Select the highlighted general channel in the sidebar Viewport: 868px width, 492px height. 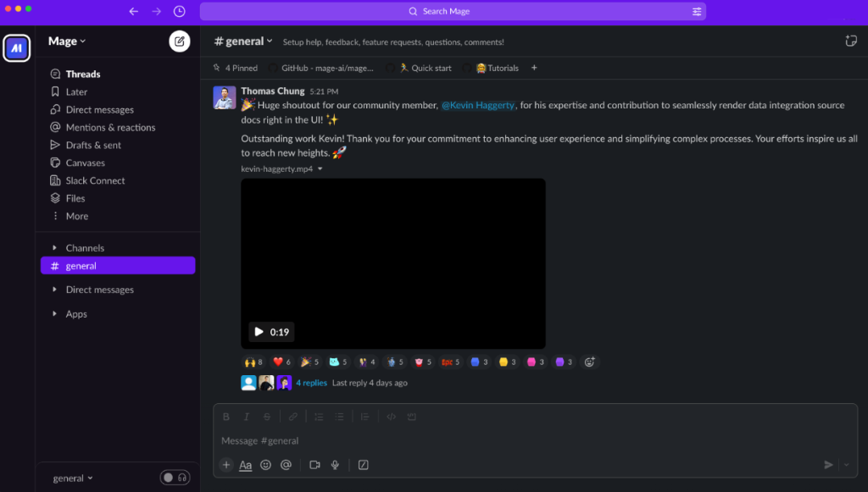(118, 265)
